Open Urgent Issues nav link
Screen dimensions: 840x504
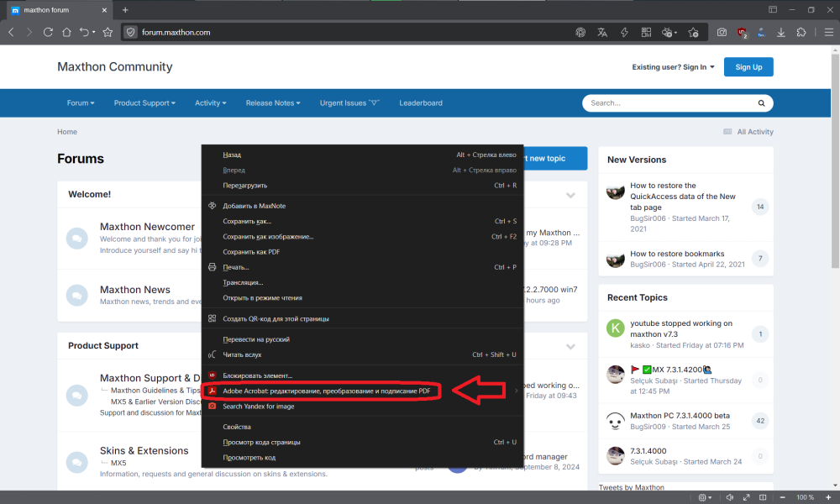point(349,102)
